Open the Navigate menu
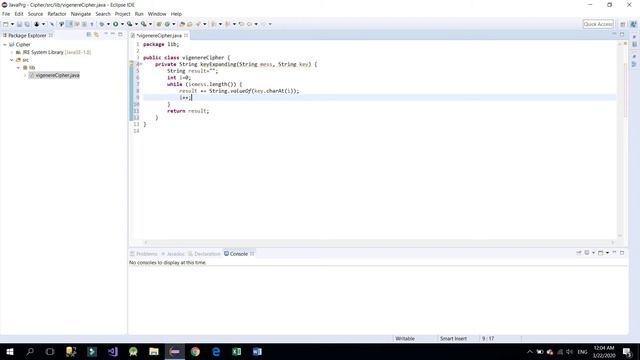Image resolution: width=640 pixels, height=360 pixels. click(x=81, y=14)
